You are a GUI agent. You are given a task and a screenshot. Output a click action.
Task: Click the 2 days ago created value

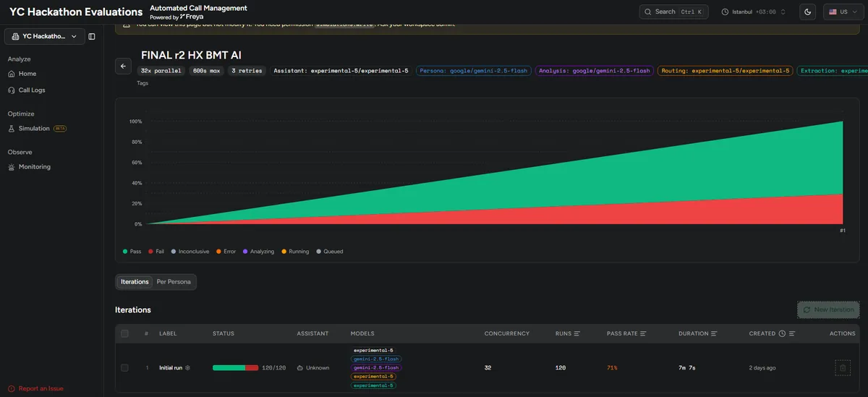click(762, 368)
